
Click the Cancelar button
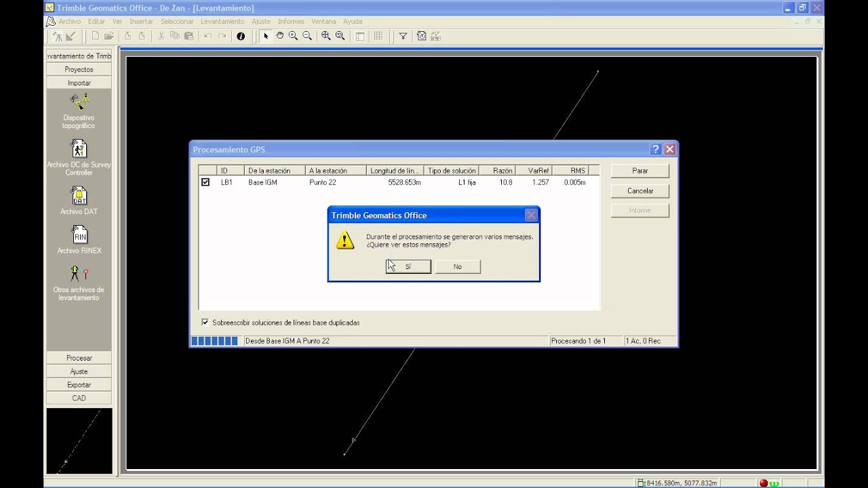tap(640, 191)
